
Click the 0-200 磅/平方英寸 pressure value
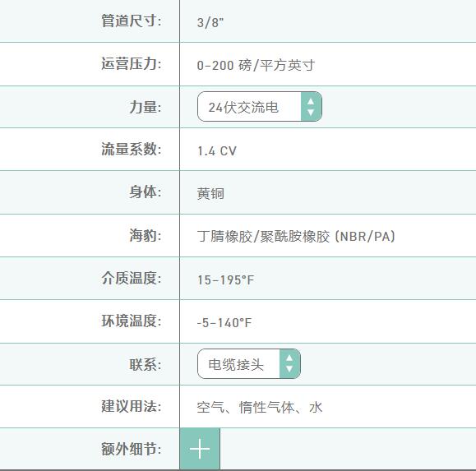point(256,65)
